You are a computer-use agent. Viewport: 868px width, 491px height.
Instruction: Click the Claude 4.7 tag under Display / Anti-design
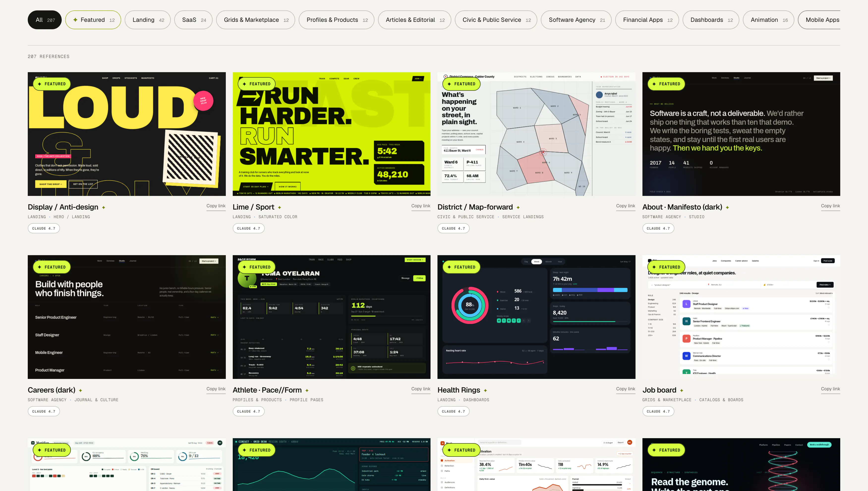(x=44, y=228)
